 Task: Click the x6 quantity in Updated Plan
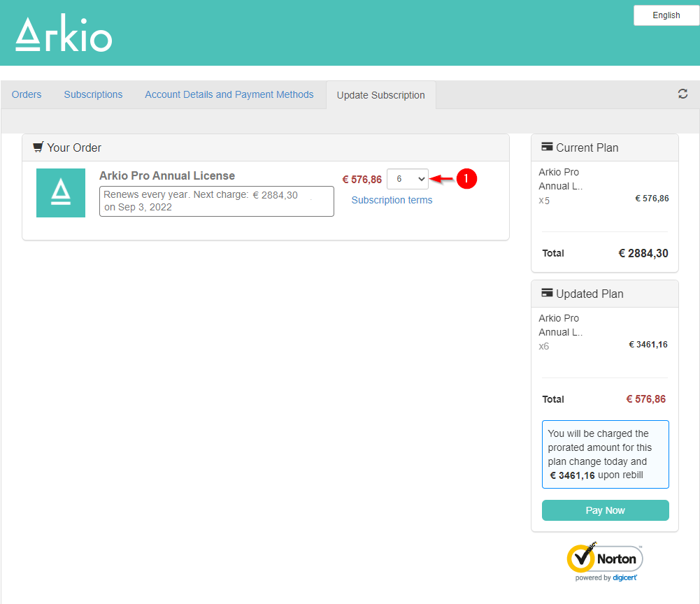click(544, 347)
